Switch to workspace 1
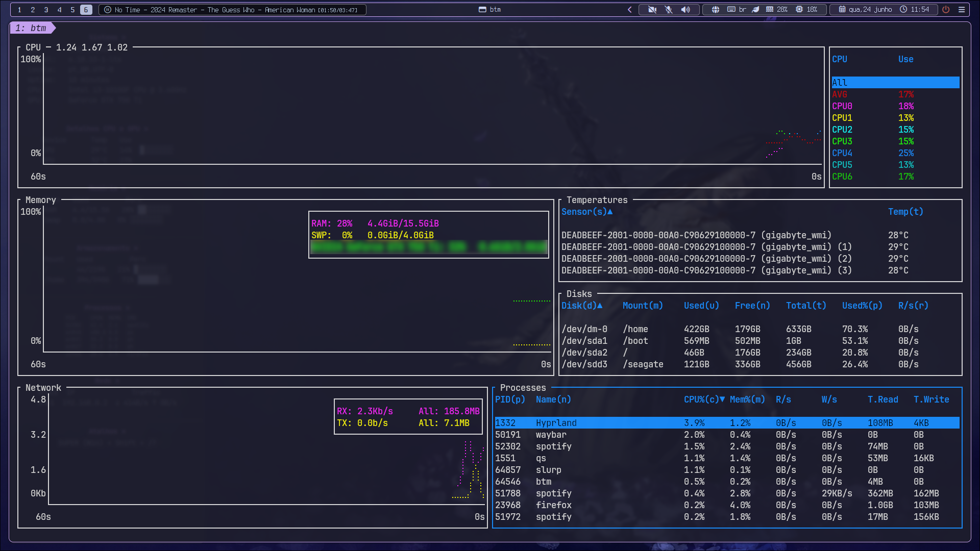Viewport: 980px width, 551px height. (19, 10)
